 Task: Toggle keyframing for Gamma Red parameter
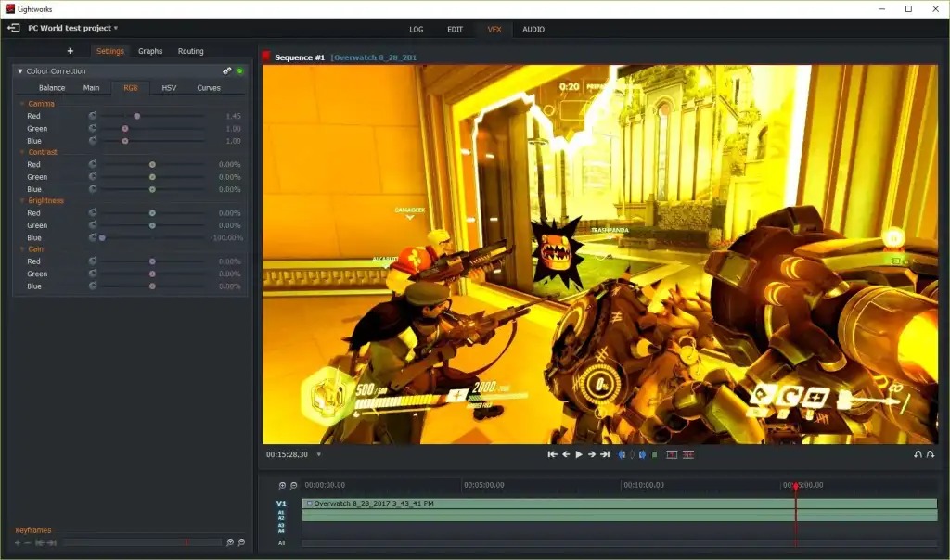(x=92, y=116)
